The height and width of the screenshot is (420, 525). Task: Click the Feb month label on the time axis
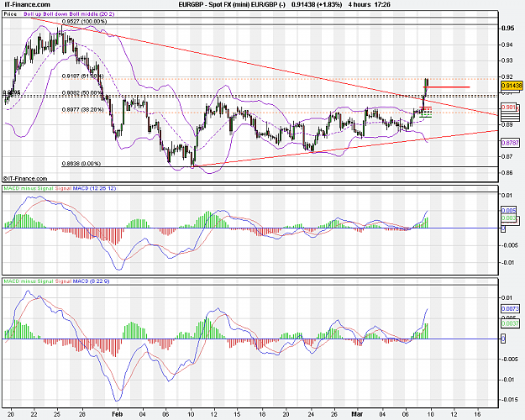117,414
